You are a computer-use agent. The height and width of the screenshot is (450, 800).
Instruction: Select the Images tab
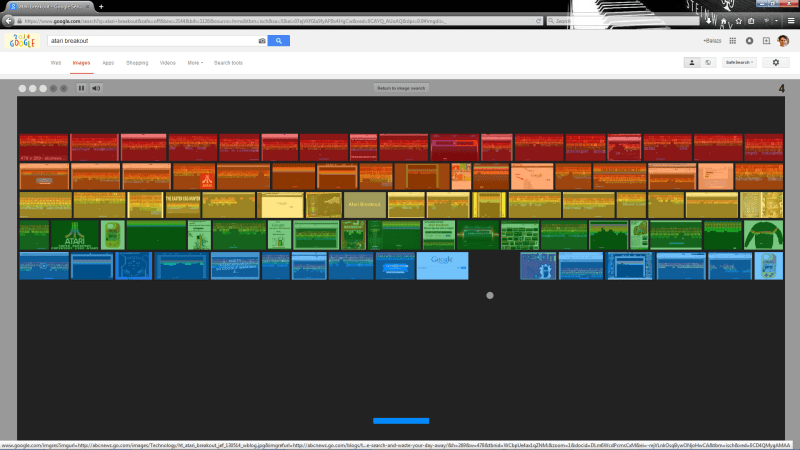(81, 63)
